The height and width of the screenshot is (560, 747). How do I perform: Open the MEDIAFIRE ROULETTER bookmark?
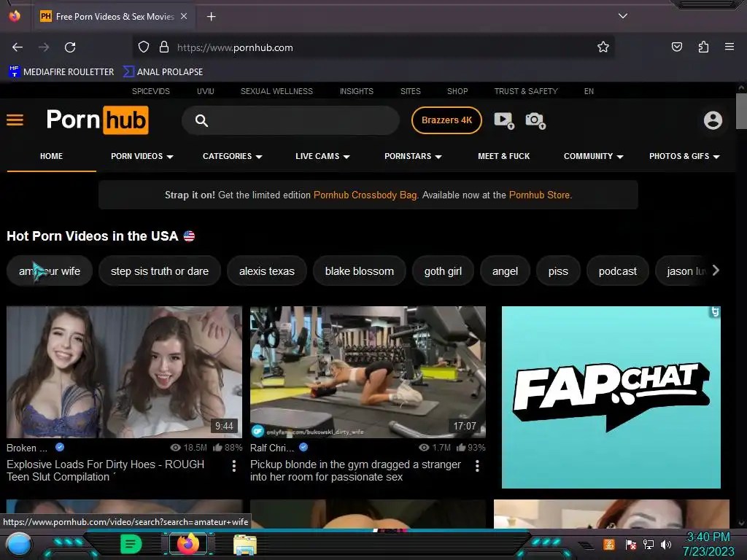[x=61, y=72]
